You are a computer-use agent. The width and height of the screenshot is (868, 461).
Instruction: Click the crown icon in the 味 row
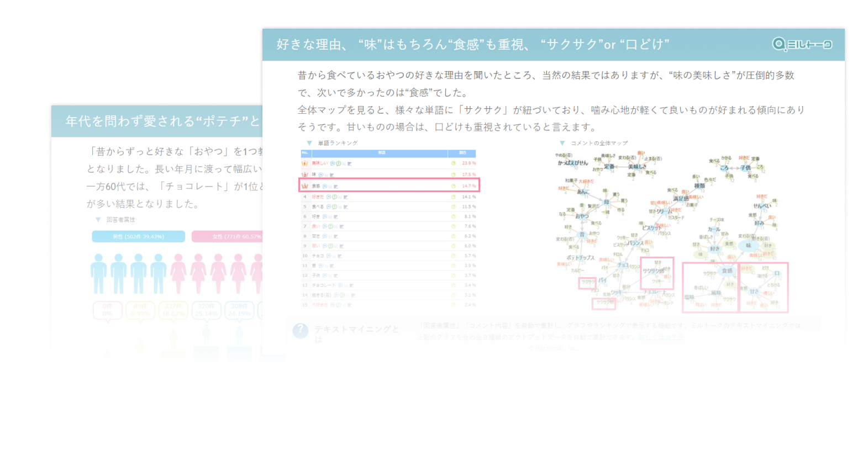pos(304,174)
